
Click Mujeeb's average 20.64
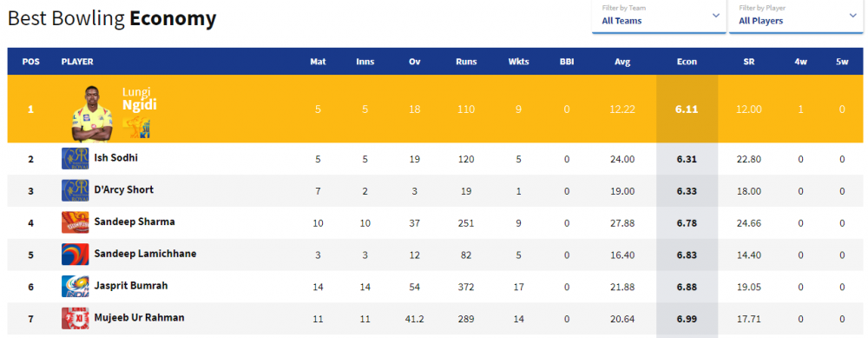tap(622, 319)
